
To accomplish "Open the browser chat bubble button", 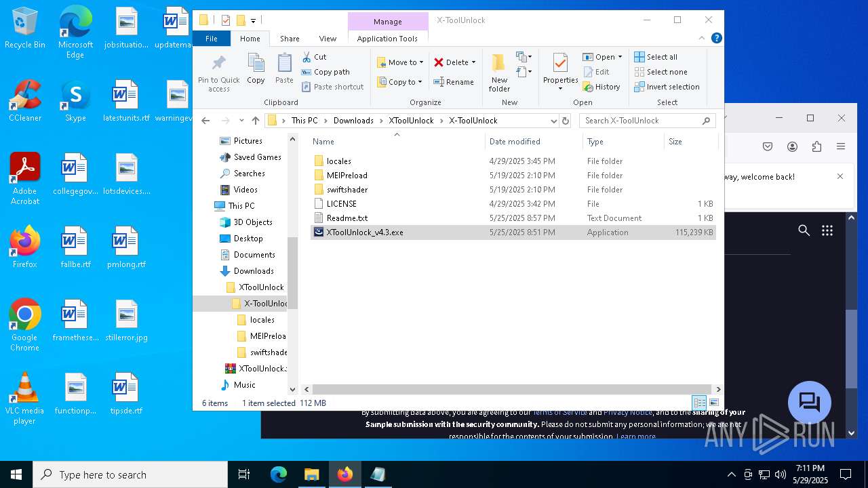I will [x=810, y=403].
